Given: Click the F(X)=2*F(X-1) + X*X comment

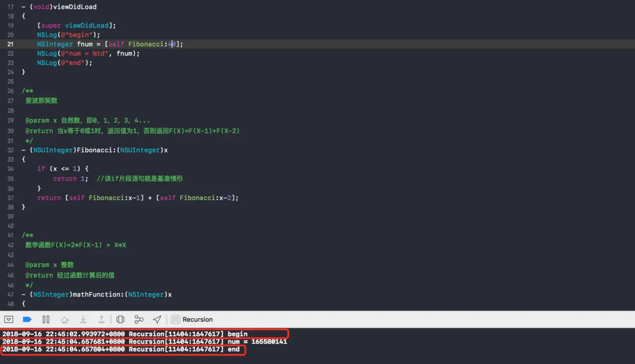Looking at the screenshot, I should click(x=76, y=245).
